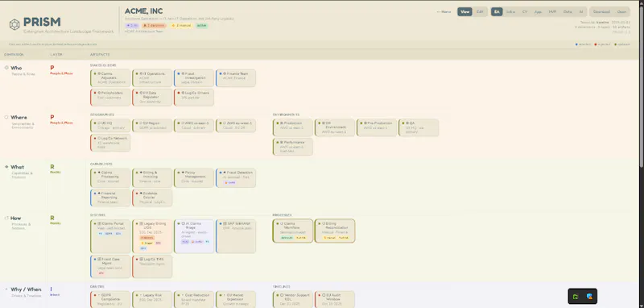Click the Where dimension icon
644x308 pixels.
6,117
